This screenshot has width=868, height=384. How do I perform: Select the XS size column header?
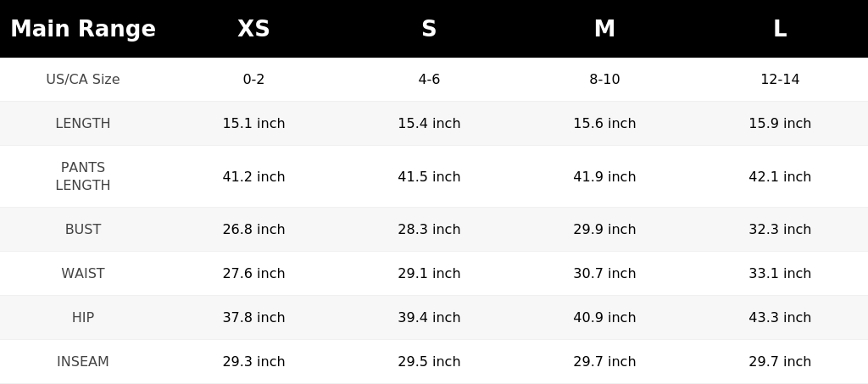point(253,29)
